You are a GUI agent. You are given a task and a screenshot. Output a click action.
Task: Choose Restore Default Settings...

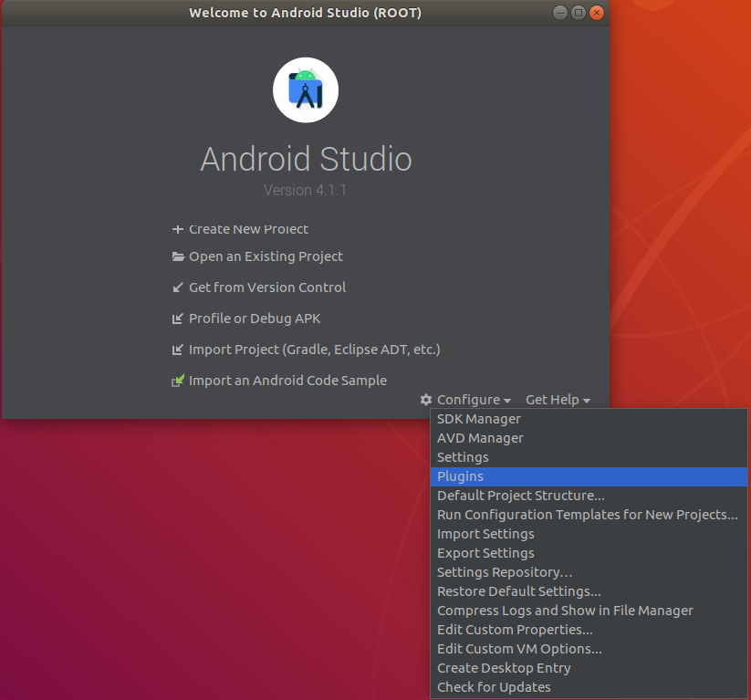point(589,591)
